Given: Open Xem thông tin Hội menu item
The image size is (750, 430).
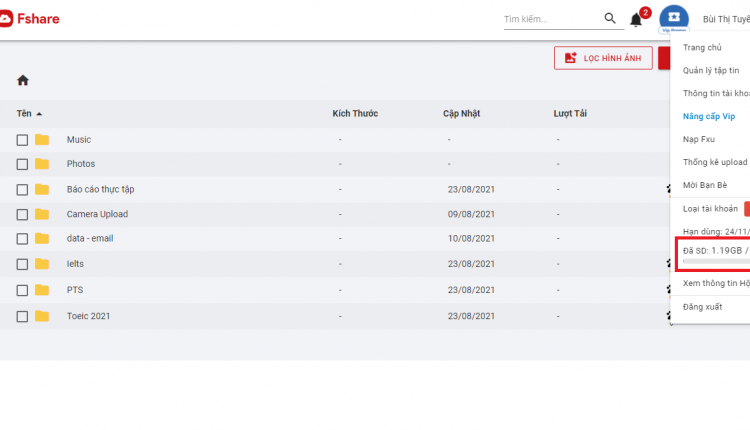Looking at the screenshot, I should pos(716,283).
